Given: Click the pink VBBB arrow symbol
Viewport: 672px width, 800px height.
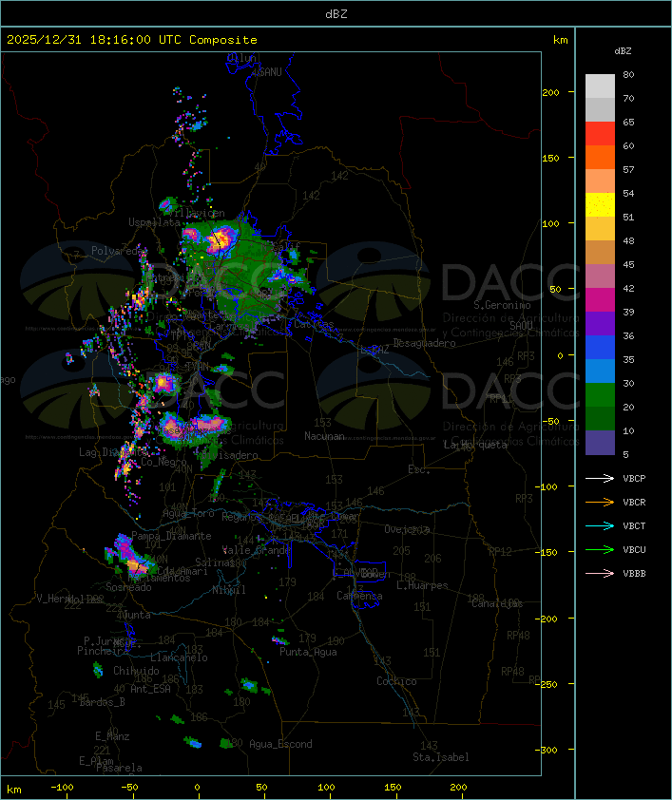Looking at the screenshot, I should 600,574.
